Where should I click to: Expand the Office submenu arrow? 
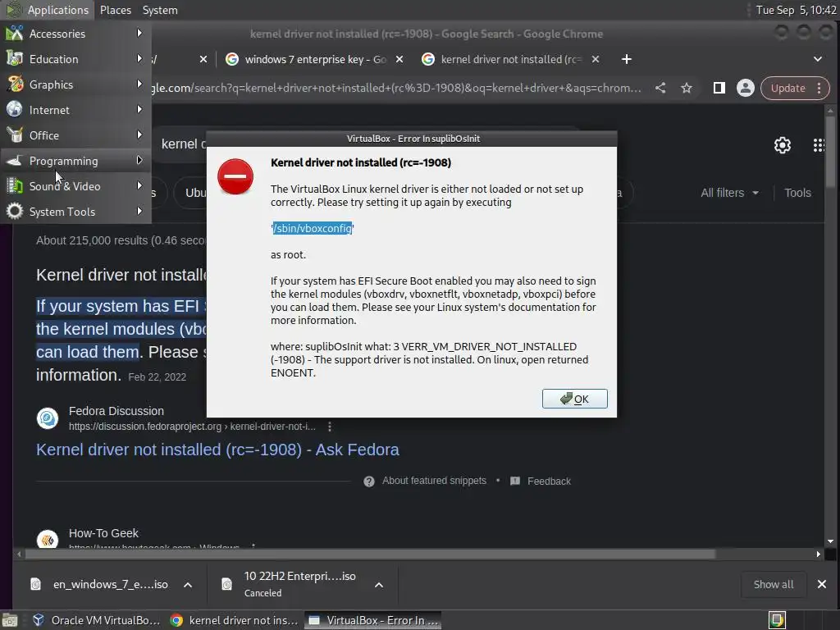139,135
